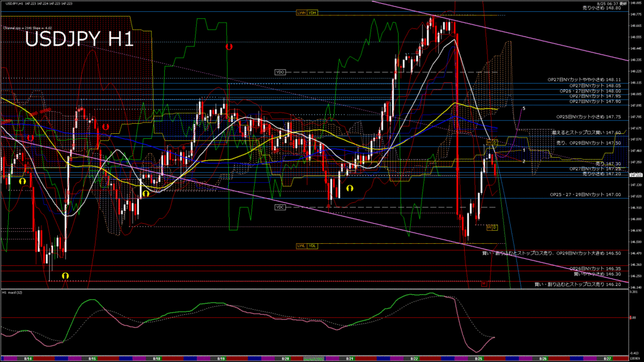
Task: Click the 'H1 macd (12)' indicator label
Action: point(13,293)
